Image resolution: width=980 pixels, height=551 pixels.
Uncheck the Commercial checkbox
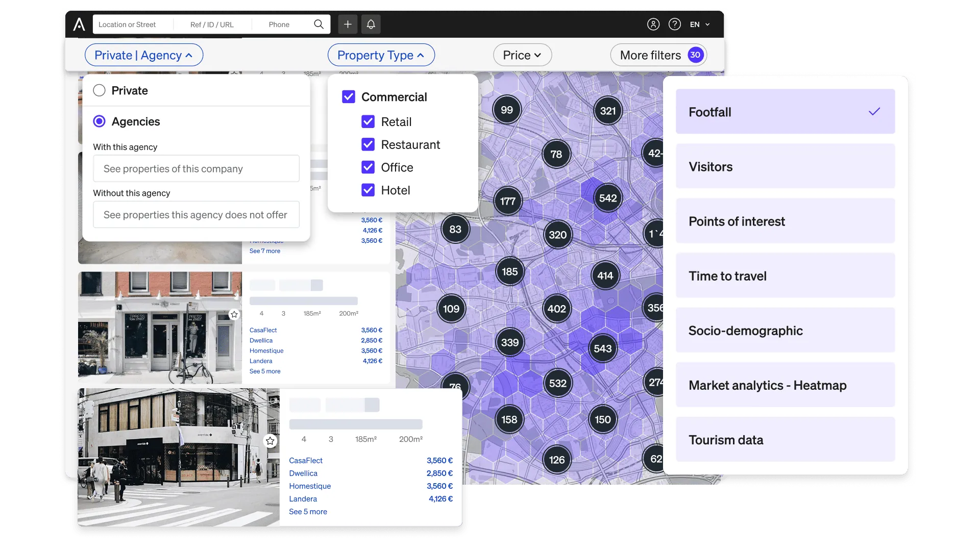coord(349,97)
